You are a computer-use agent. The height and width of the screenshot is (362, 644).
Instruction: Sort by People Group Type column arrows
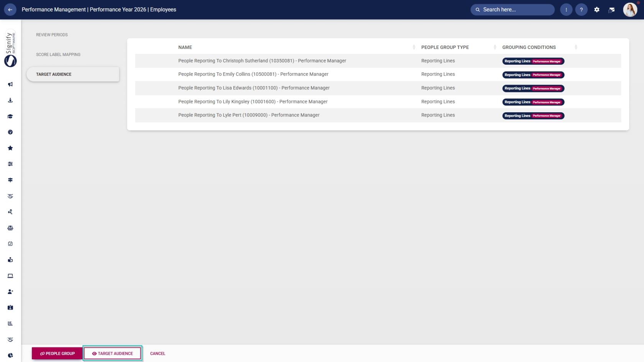click(x=495, y=47)
